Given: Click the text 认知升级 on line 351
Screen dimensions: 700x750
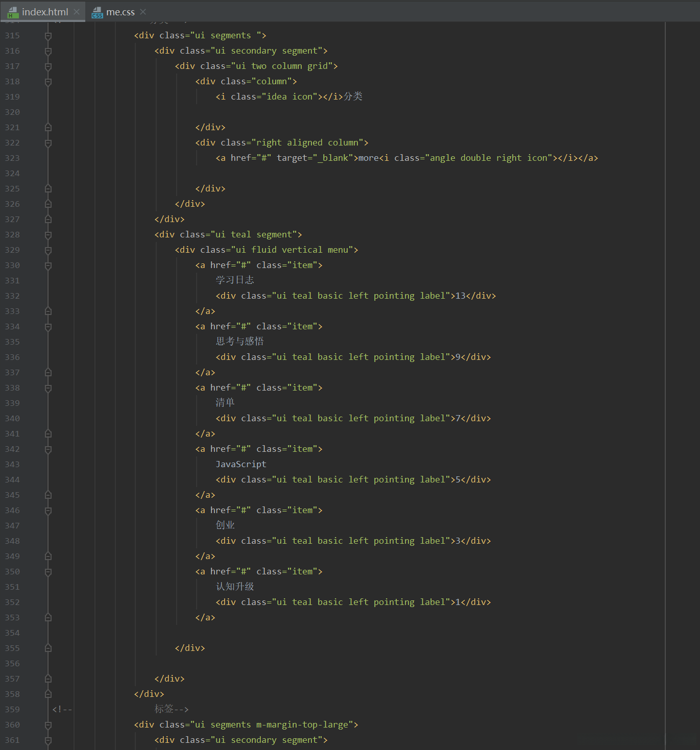Looking at the screenshot, I should point(235,587).
